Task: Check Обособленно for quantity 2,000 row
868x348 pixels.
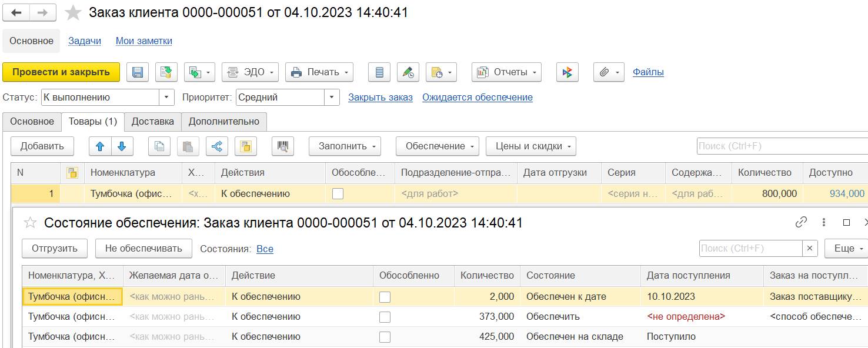Action: click(x=385, y=297)
